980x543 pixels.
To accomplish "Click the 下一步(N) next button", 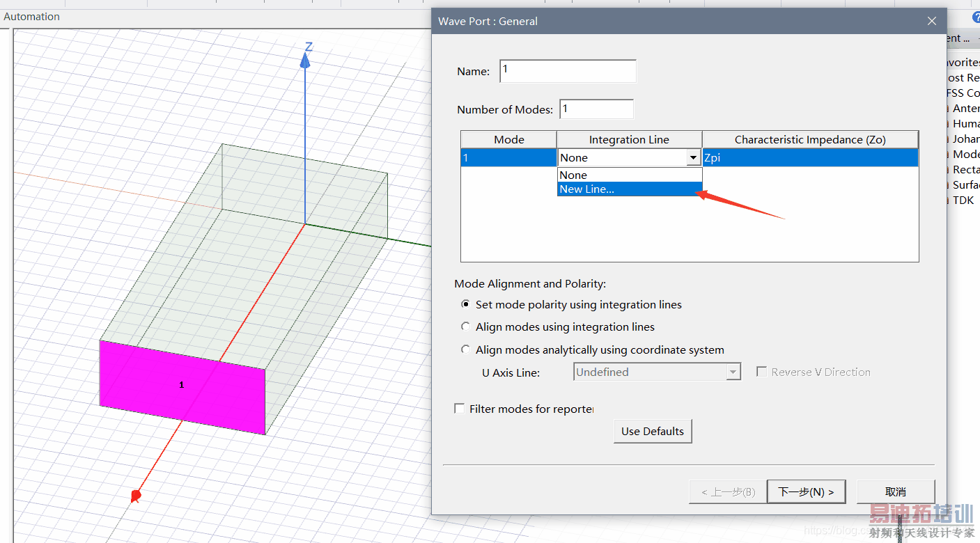I will tap(805, 491).
